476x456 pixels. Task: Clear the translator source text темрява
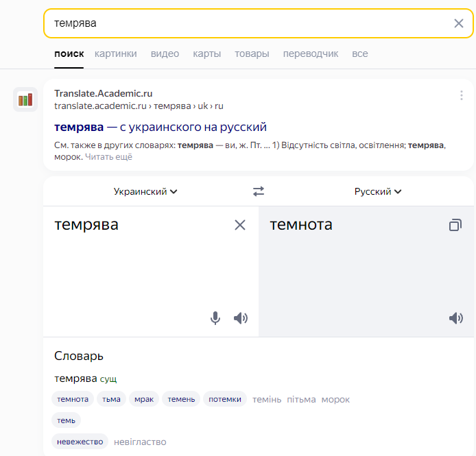pos(240,225)
